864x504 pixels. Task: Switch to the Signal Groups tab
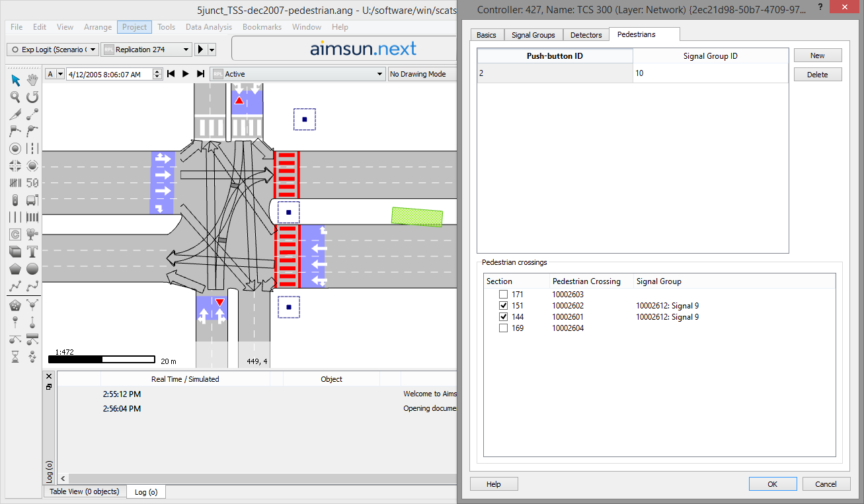click(533, 34)
